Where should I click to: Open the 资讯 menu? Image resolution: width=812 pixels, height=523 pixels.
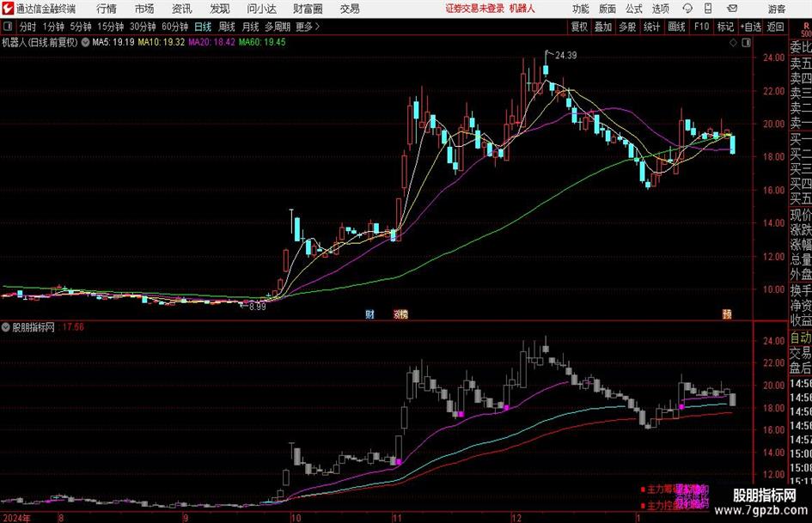(x=182, y=9)
